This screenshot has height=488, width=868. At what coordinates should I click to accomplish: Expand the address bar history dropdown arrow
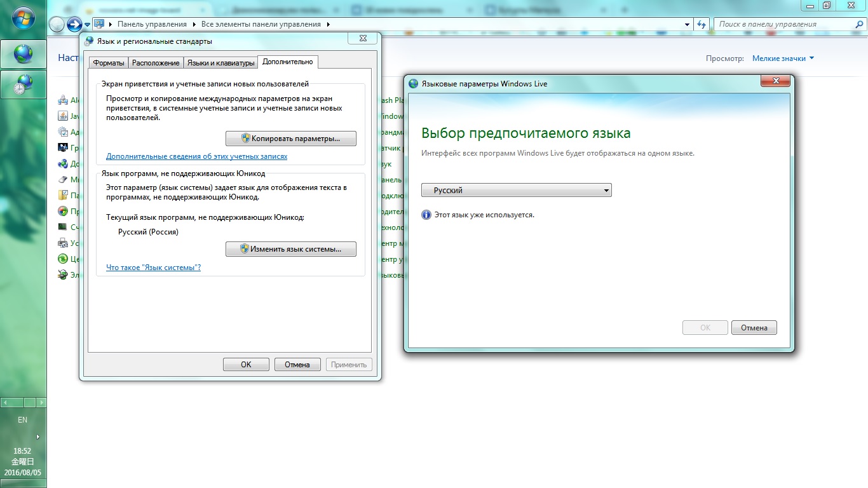tap(688, 24)
